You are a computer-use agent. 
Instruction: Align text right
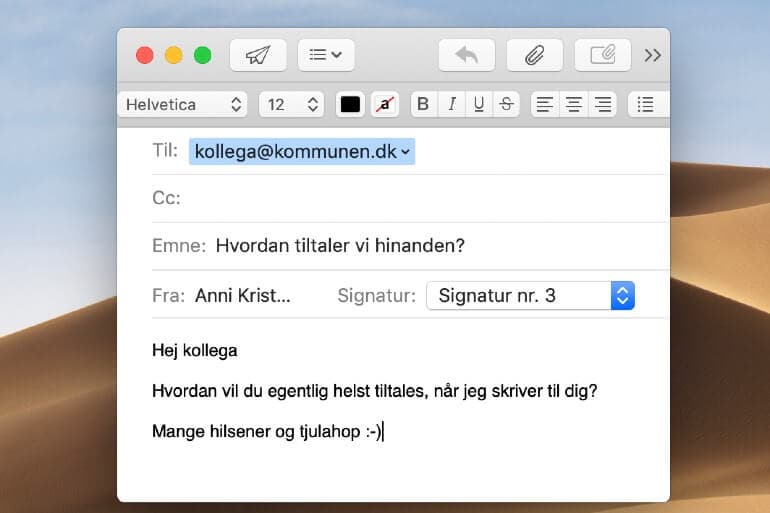(x=603, y=104)
